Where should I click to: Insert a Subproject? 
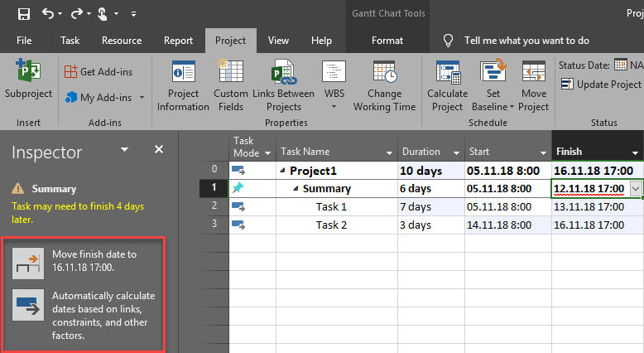[28, 83]
